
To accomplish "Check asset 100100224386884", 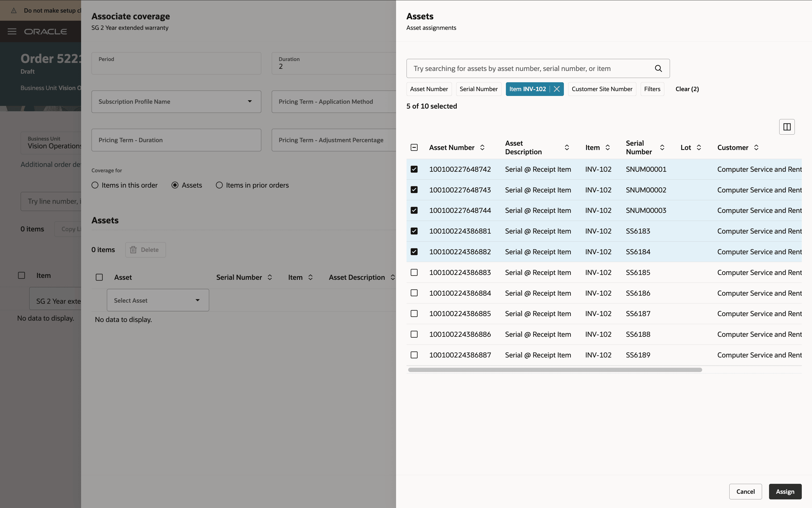I will click(414, 293).
